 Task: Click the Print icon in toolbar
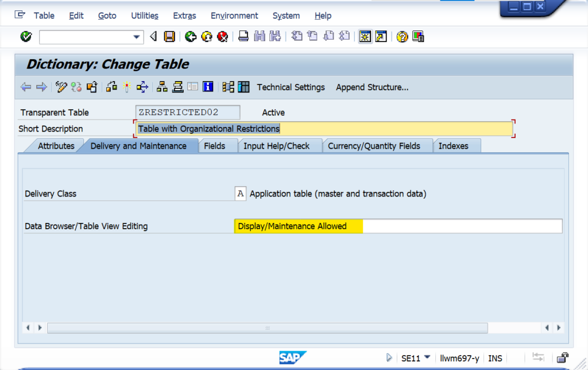[243, 37]
